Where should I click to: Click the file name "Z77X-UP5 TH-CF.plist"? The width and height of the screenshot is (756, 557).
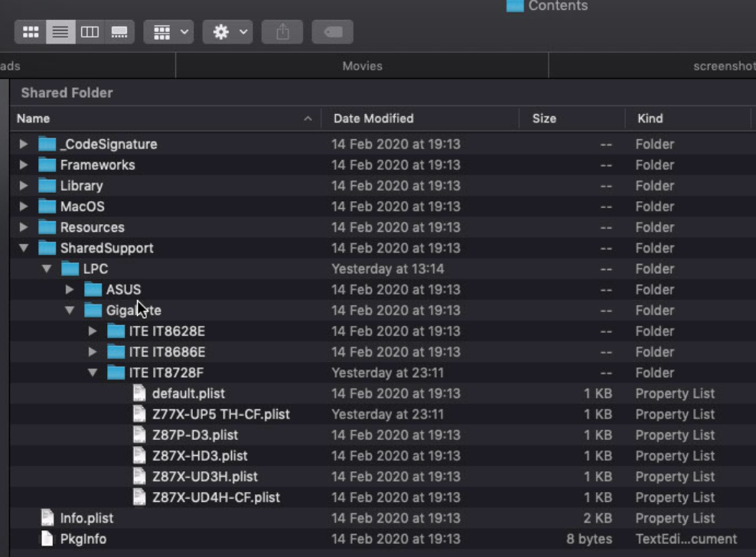(x=221, y=414)
